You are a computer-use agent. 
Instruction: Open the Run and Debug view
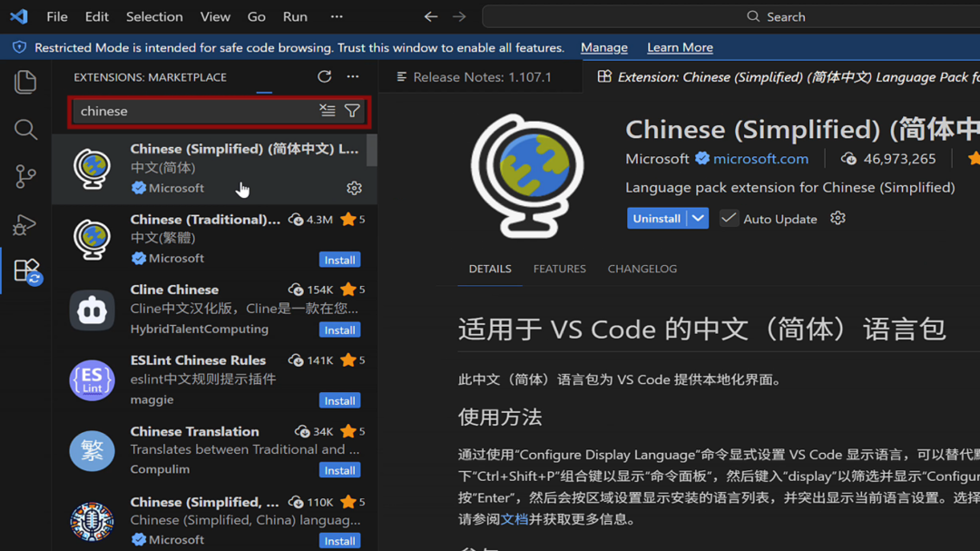click(x=25, y=224)
